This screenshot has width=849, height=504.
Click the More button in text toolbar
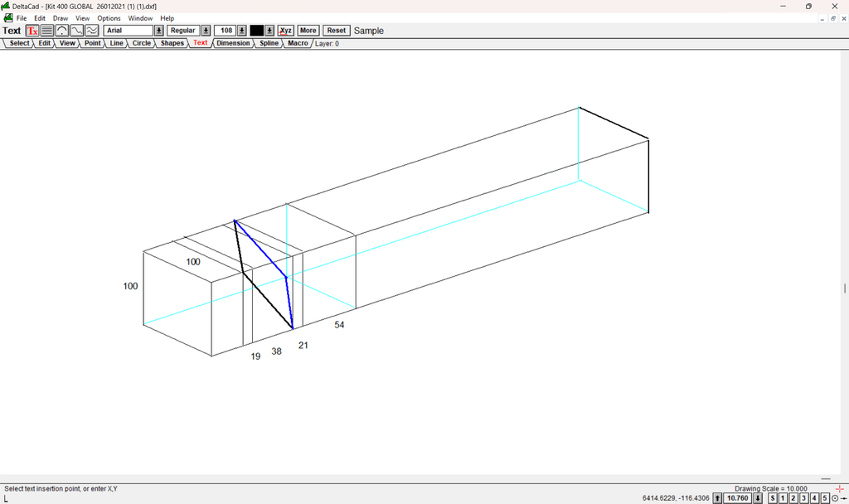point(308,31)
